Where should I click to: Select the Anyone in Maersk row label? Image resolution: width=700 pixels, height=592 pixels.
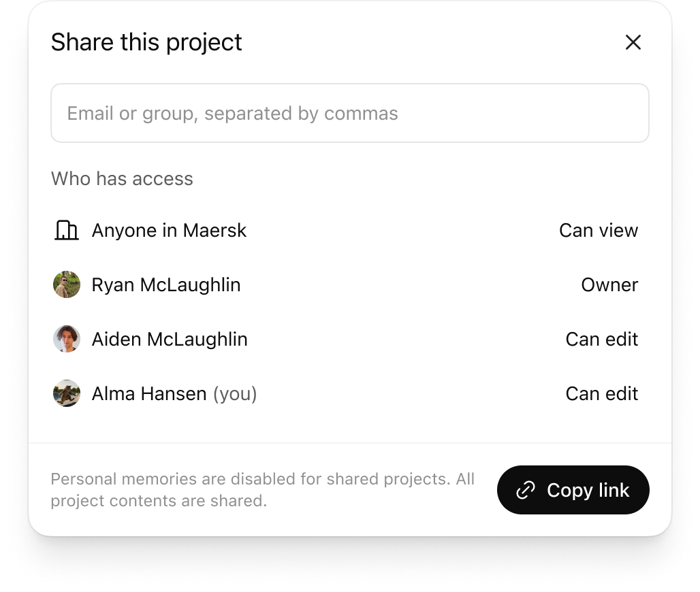click(x=169, y=231)
